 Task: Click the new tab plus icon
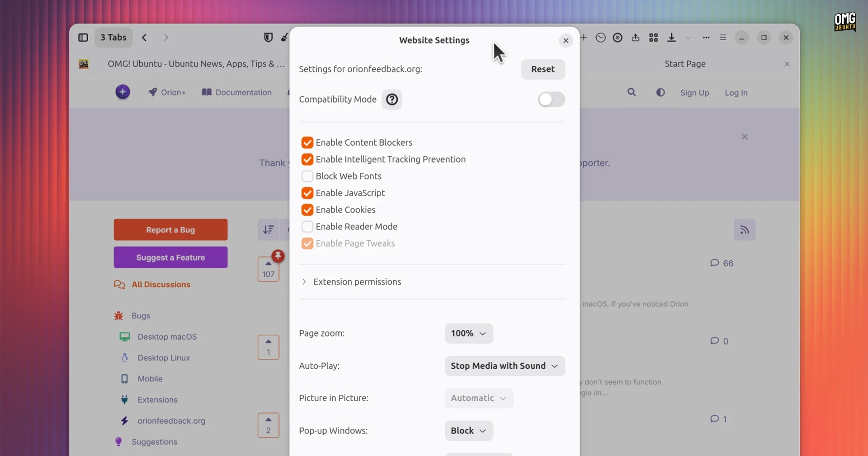[584, 38]
